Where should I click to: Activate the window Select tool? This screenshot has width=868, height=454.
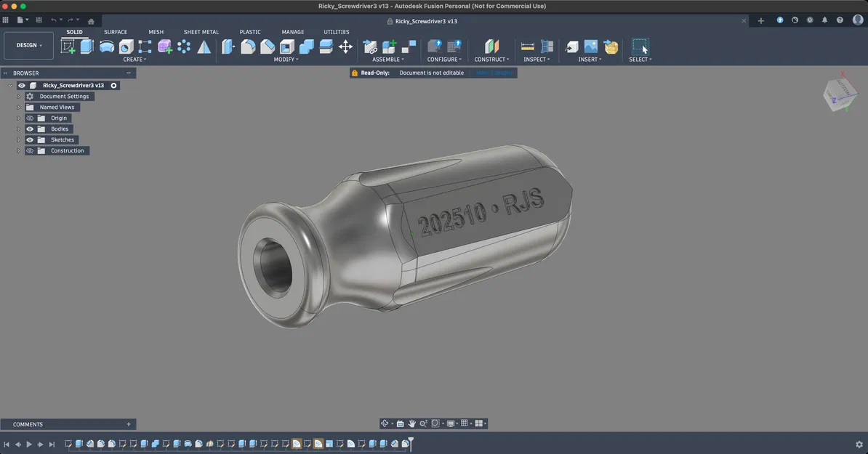[x=640, y=46]
